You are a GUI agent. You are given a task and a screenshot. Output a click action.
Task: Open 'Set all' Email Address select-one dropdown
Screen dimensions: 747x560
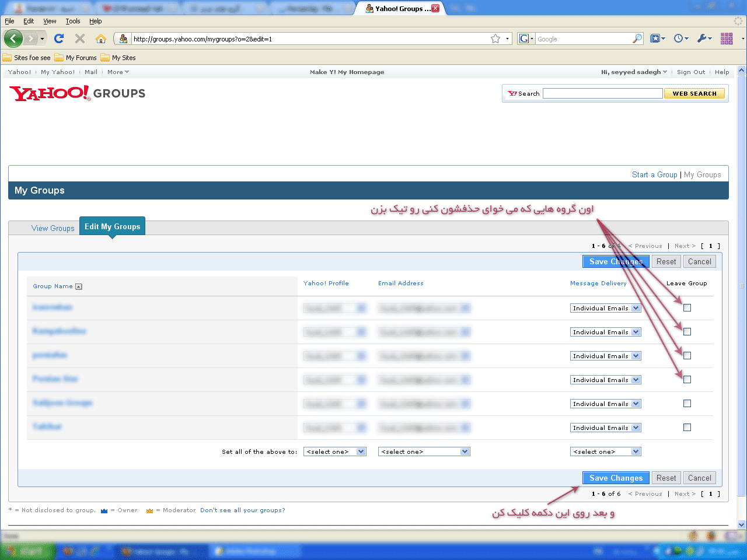point(424,452)
